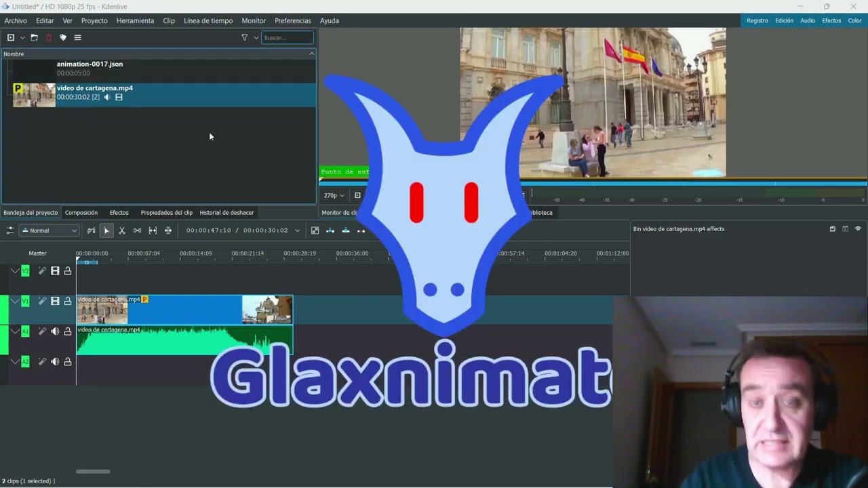Open the tags panel icon in bin
Viewport: 868px width, 488px height.
63,38
